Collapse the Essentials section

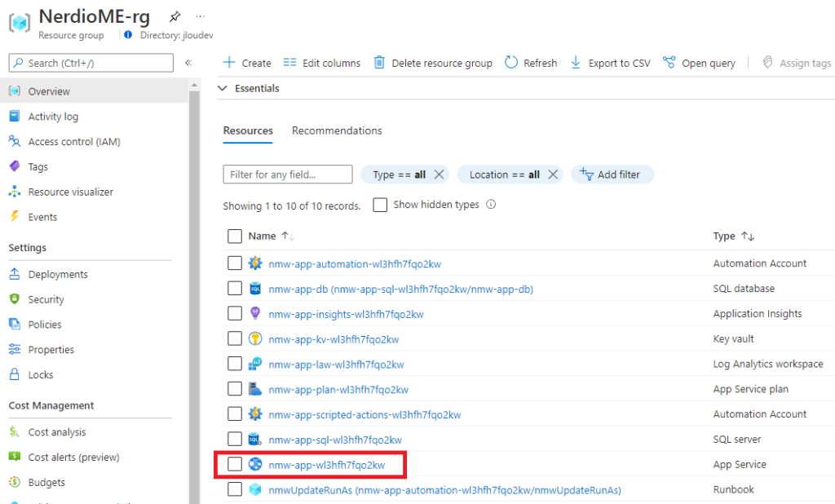(223, 88)
